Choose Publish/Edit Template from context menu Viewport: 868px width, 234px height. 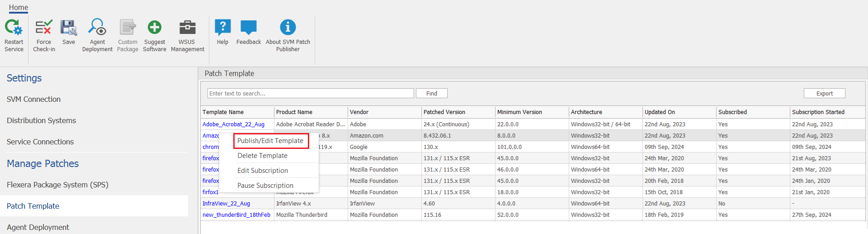(x=270, y=141)
